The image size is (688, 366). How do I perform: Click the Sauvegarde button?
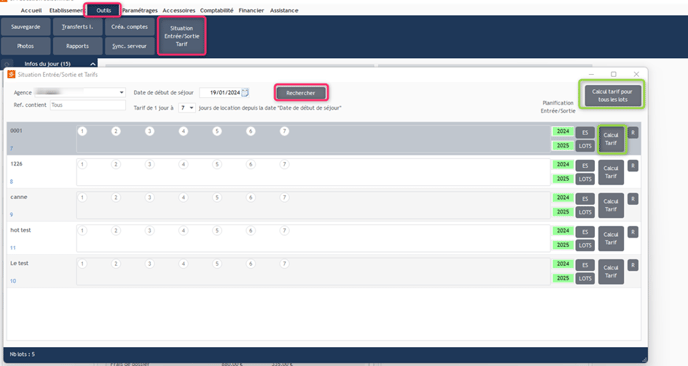[25, 27]
